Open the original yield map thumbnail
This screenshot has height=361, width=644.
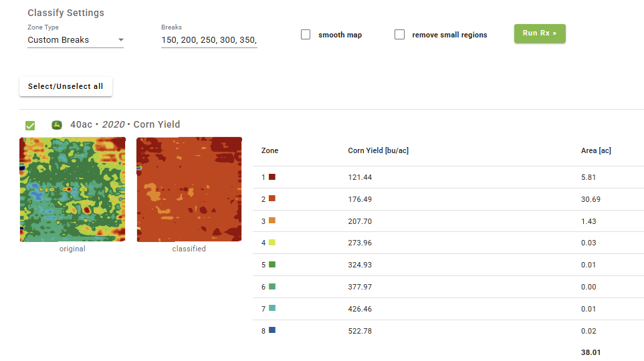72,189
